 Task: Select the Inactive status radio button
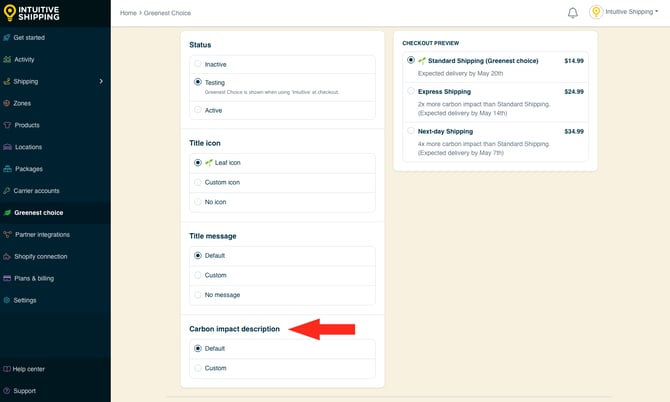tap(198, 64)
